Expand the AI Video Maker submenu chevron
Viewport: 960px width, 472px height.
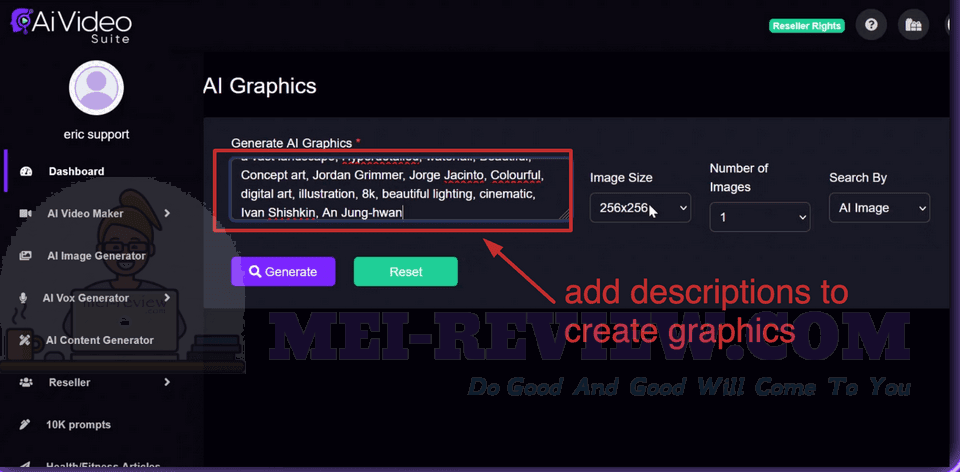pyautogui.click(x=167, y=213)
